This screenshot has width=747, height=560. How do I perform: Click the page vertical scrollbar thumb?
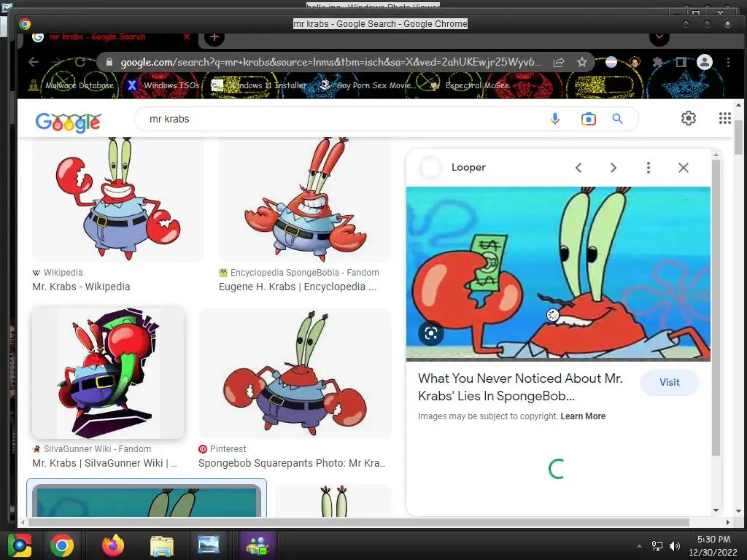pyautogui.click(x=738, y=138)
